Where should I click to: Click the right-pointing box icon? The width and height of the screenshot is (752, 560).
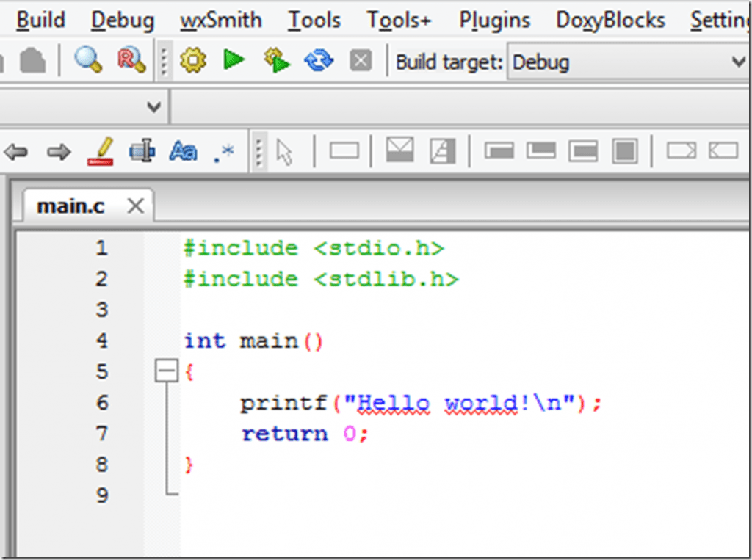681,150
